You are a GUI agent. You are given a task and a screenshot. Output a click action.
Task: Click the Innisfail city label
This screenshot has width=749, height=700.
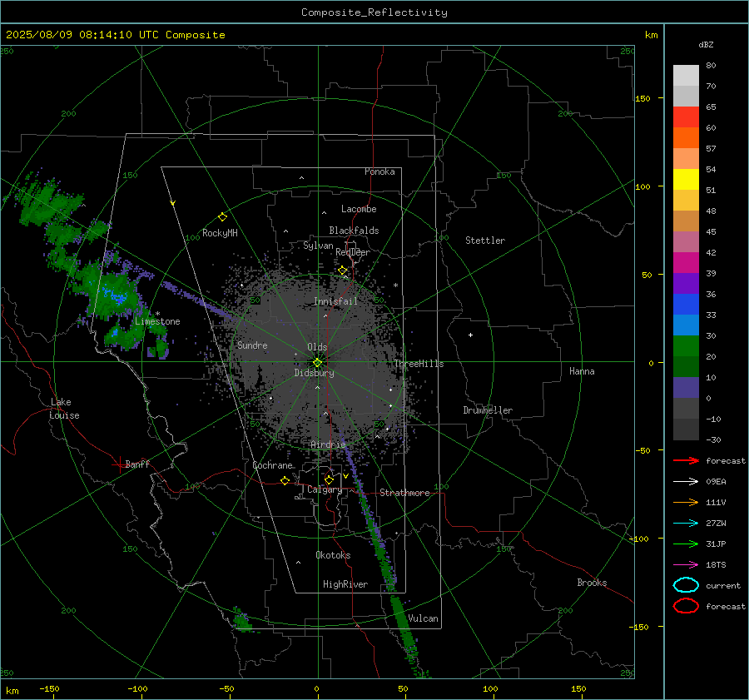click(335, 301)
